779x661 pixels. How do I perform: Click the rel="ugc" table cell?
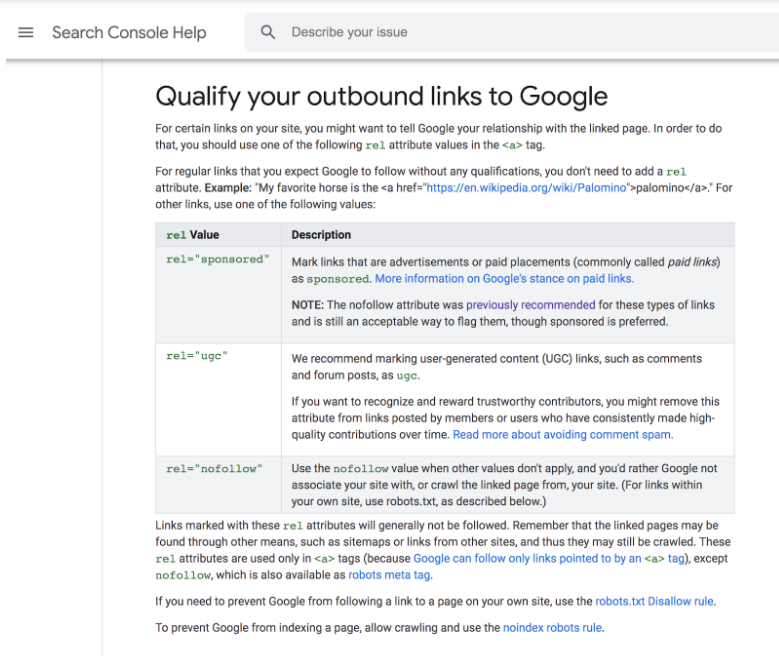coord(219,400)
